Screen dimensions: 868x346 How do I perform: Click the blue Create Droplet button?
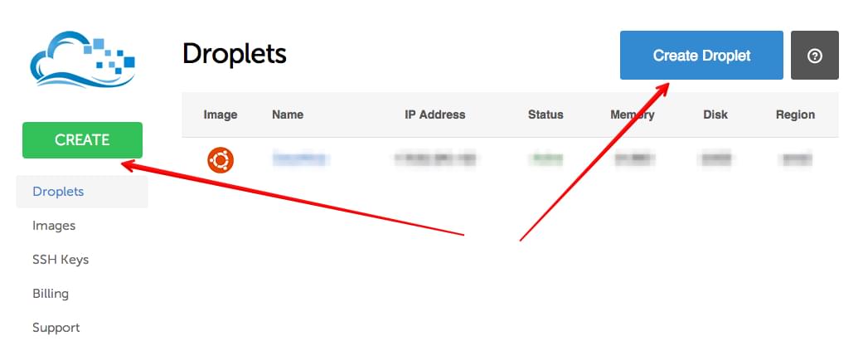[701, 56]
